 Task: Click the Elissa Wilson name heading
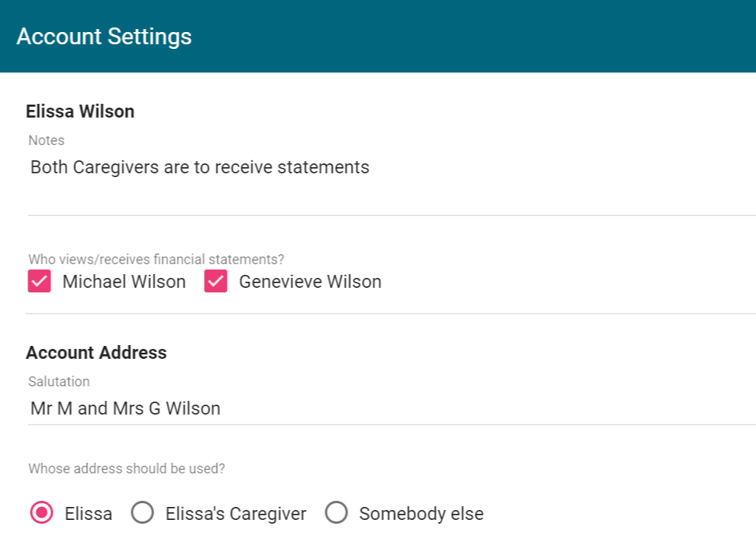pyautogui.click(x=80, y=111)
